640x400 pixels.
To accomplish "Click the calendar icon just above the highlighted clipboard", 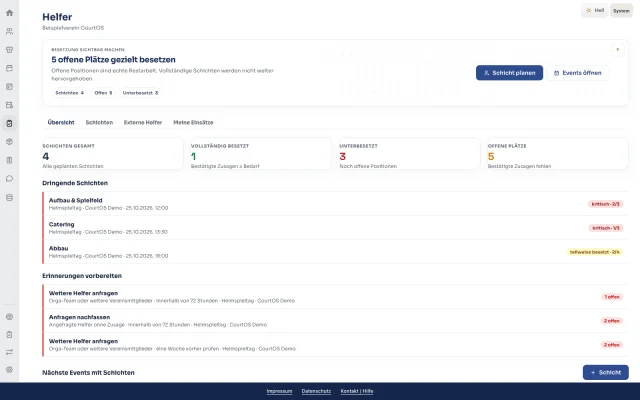I will point(9,105).
